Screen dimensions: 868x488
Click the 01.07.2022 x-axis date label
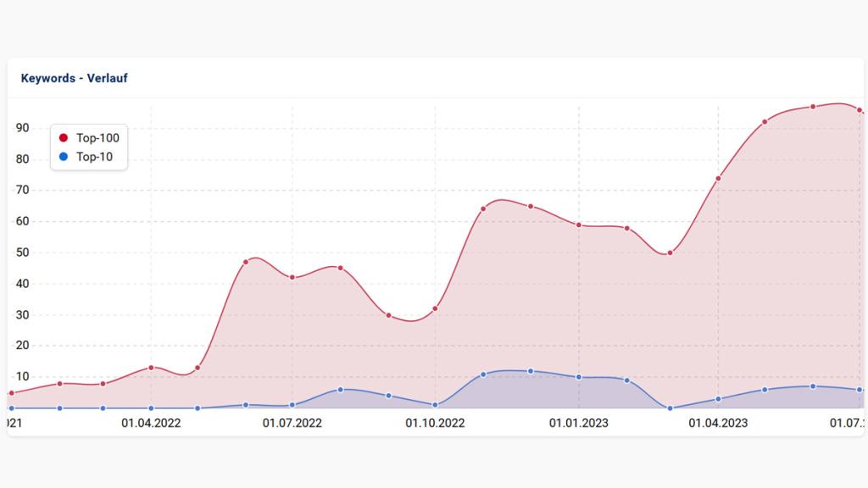(292, 422)
